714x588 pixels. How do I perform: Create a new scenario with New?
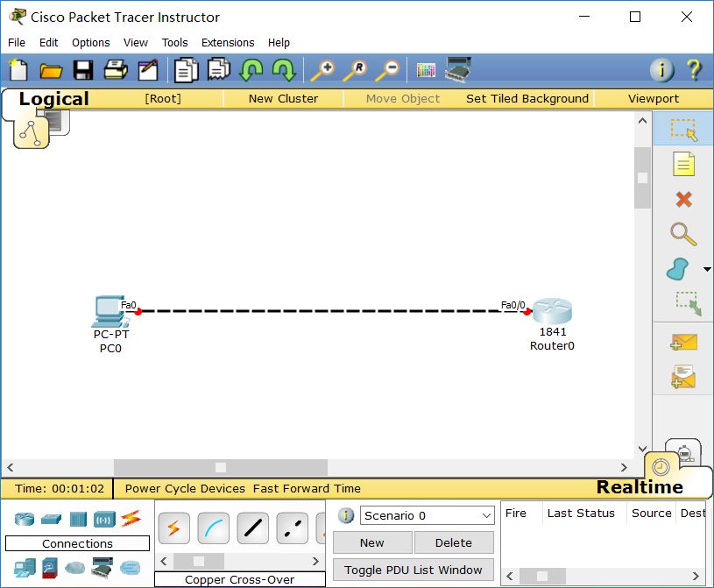coord(372,543)
